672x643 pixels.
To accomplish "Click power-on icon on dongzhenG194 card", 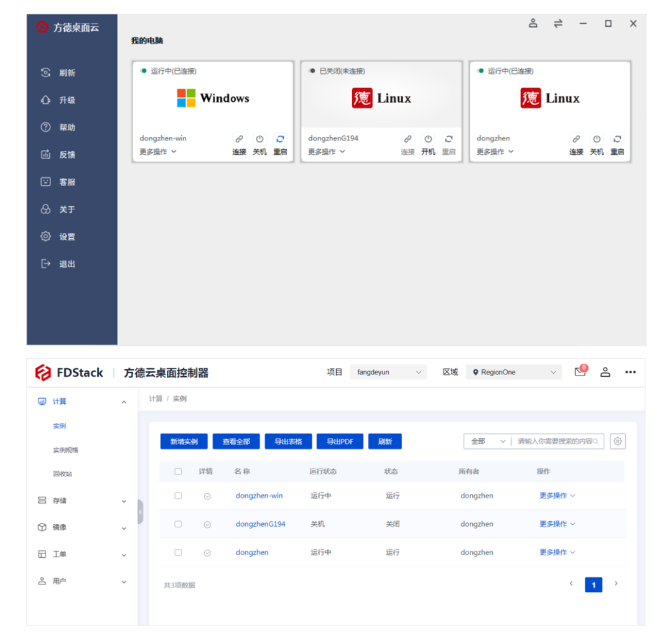I will point(428,139).
